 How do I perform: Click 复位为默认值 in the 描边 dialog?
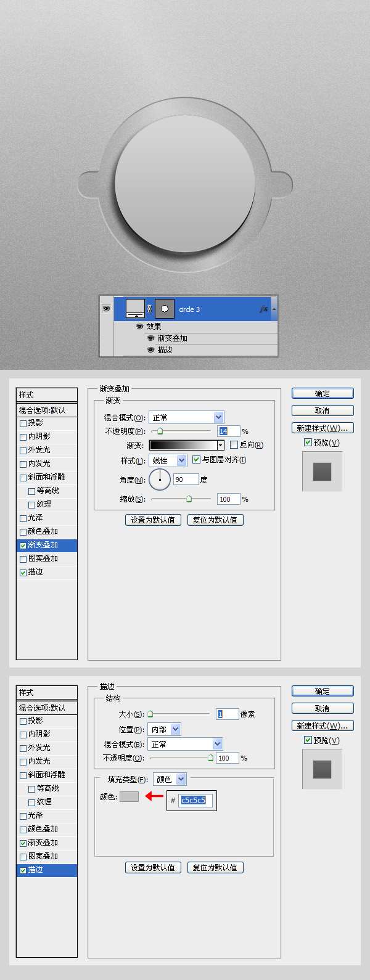pos(215,867)
